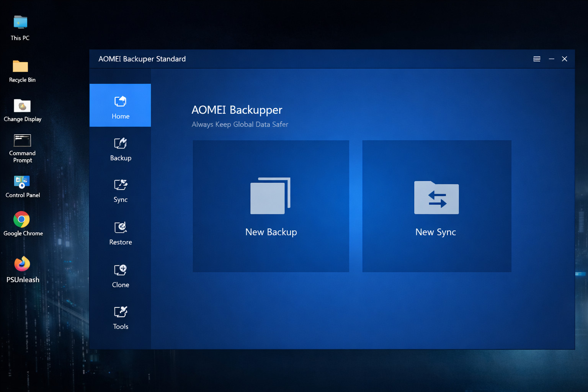Select the Sync icon
This screenshot has width=588, height=392.
coord(120,185)
